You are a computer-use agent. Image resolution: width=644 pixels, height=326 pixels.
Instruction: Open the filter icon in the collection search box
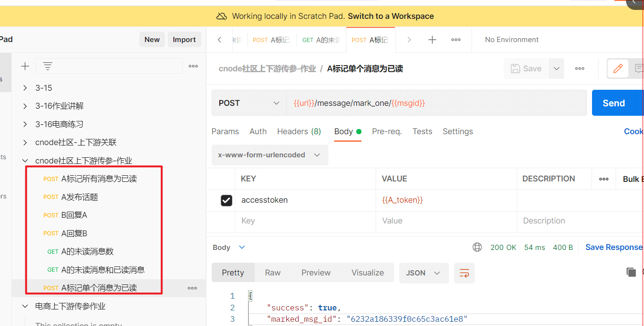tap(48, 66)
